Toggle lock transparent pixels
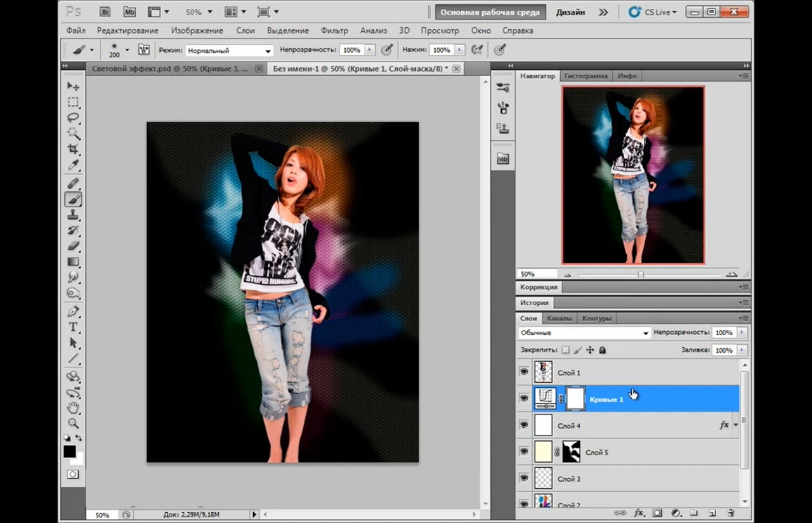Image resolution: width=812 pixels, height=523 pixels. pos(565,350)
